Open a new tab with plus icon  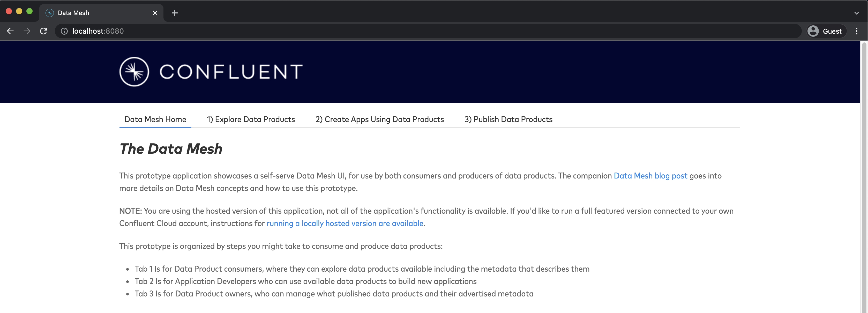[175, 13]
